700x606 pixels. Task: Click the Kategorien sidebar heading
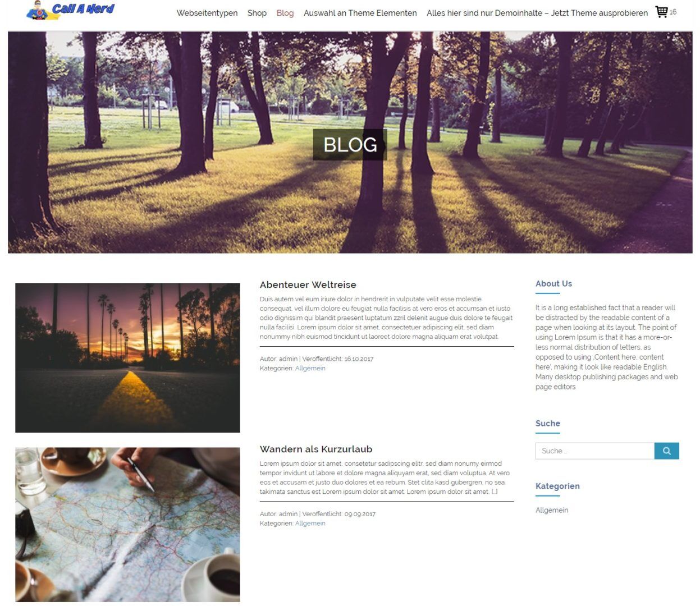pos(557,486)
